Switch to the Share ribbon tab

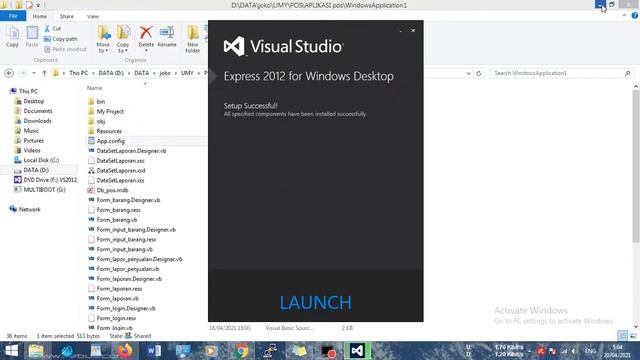pos(67,16)
